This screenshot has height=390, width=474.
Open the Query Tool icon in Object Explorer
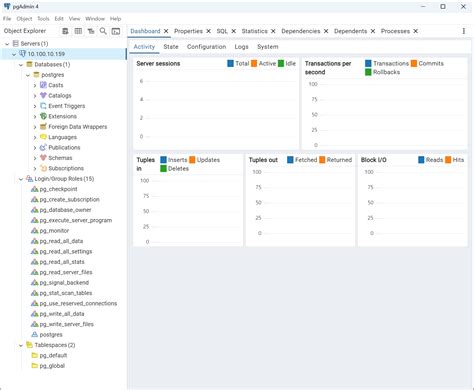point(65,31)
